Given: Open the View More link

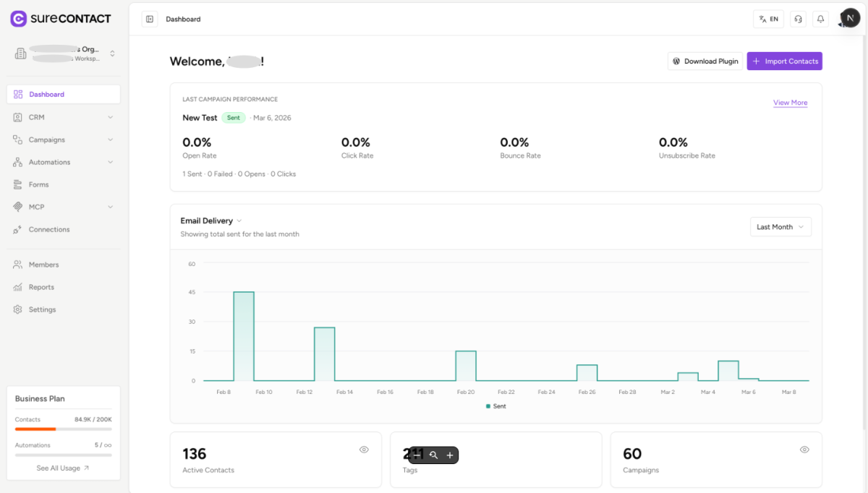Looking at the screenshot, I should coord(790,103).
